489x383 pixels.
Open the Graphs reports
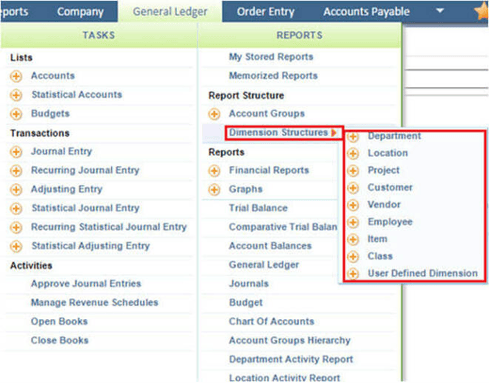[x=246, y=189]
